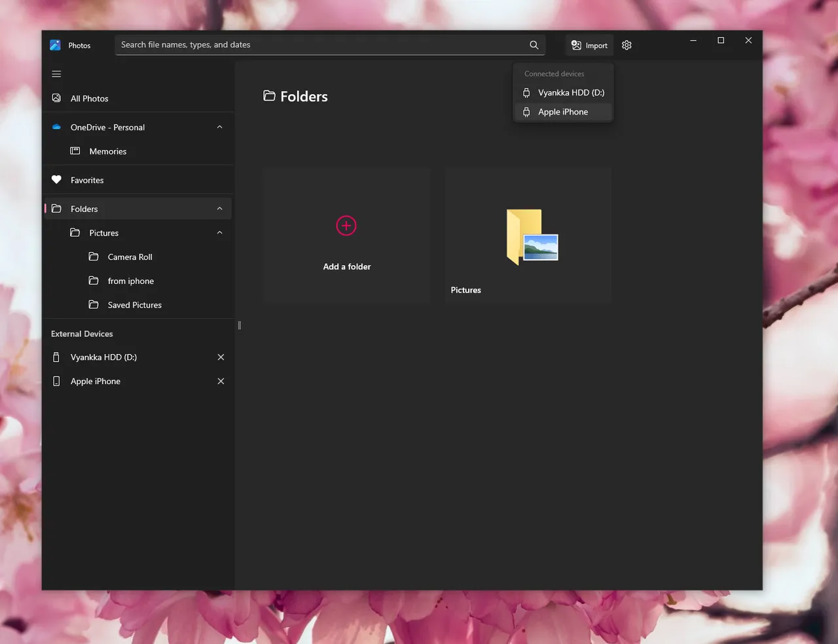The width and height of the screenshot is (838, 644).
Task: Click the sidebar resize handle
Action: (x=240, y=325)
